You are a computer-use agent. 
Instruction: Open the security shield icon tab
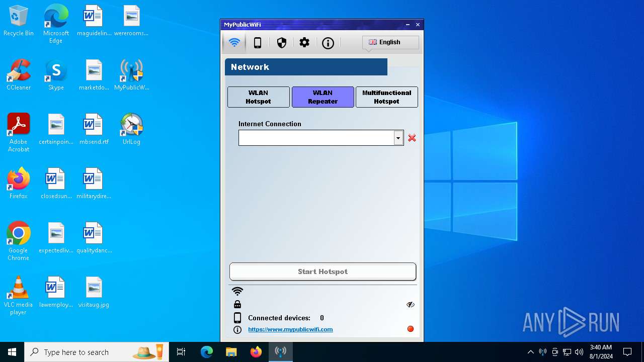282,43
